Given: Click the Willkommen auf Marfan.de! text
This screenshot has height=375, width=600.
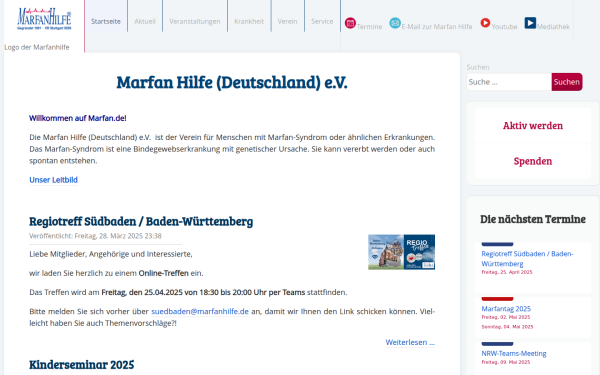Looking at the screenshot, I should coord(78,118).
